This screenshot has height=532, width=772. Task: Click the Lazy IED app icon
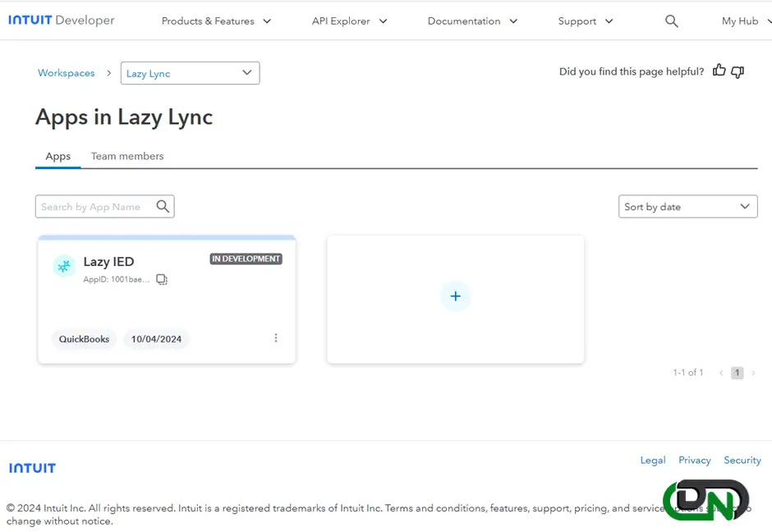[x=64, y=266]
